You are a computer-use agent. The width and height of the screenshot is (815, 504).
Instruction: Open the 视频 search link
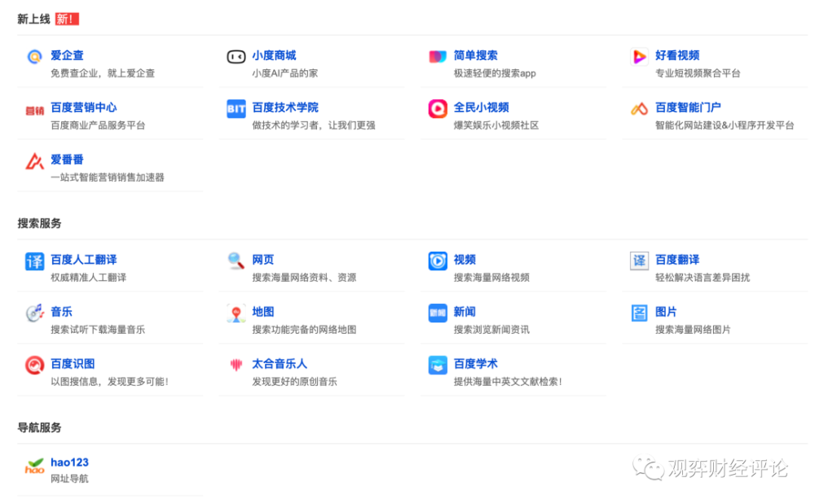pos(465,260)
